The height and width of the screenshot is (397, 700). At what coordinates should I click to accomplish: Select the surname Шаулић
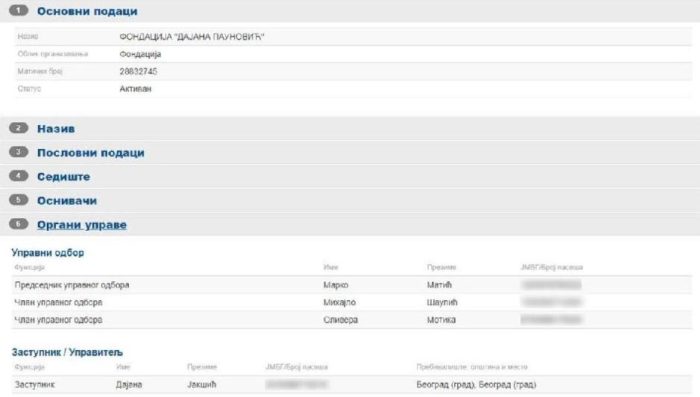[x=442, y=302]
